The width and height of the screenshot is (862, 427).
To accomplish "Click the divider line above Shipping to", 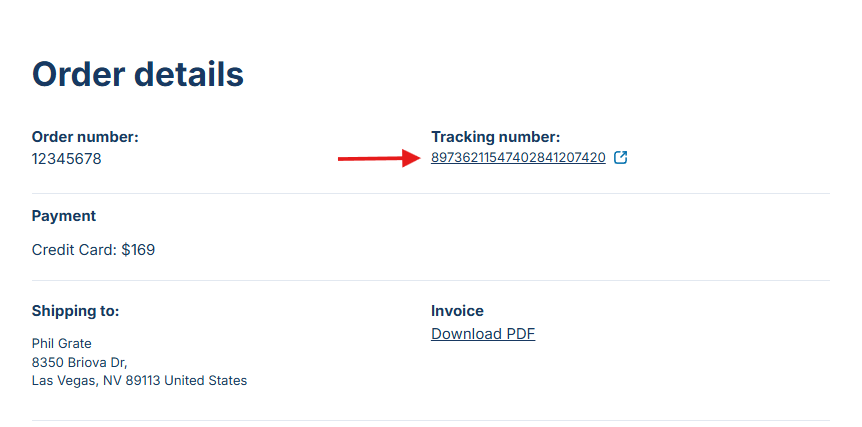I will point(430,281).
